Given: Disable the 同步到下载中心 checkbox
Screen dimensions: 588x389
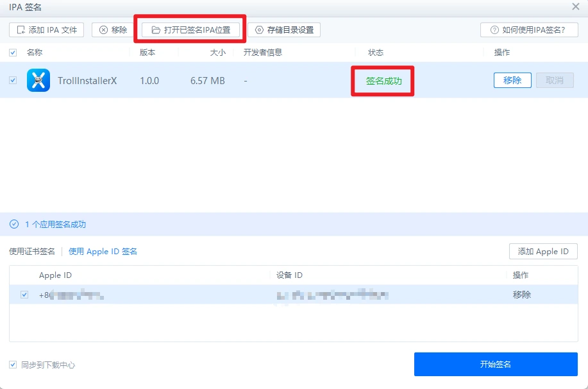Looking at the screenshot, I should coord(13,363).
